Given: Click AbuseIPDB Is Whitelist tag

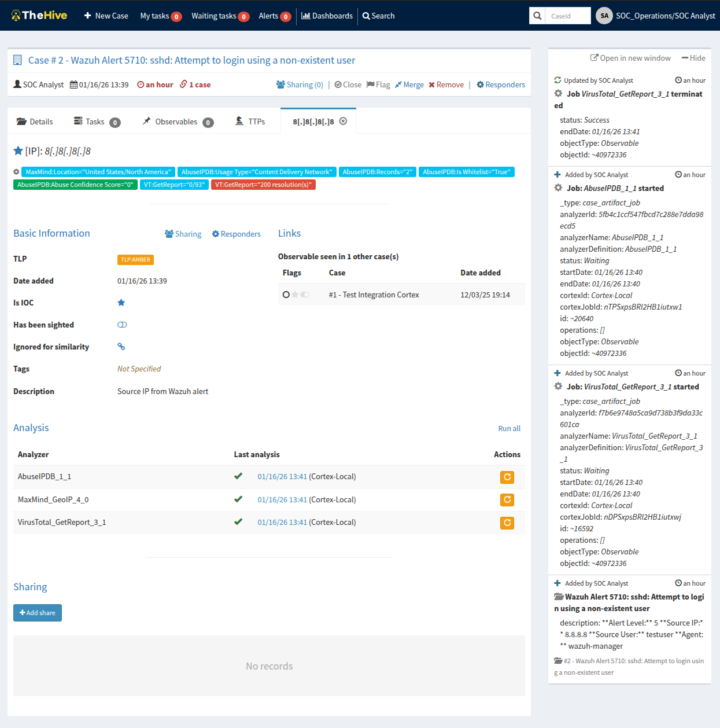Looking at the screenshot, I should pos(467,172).
